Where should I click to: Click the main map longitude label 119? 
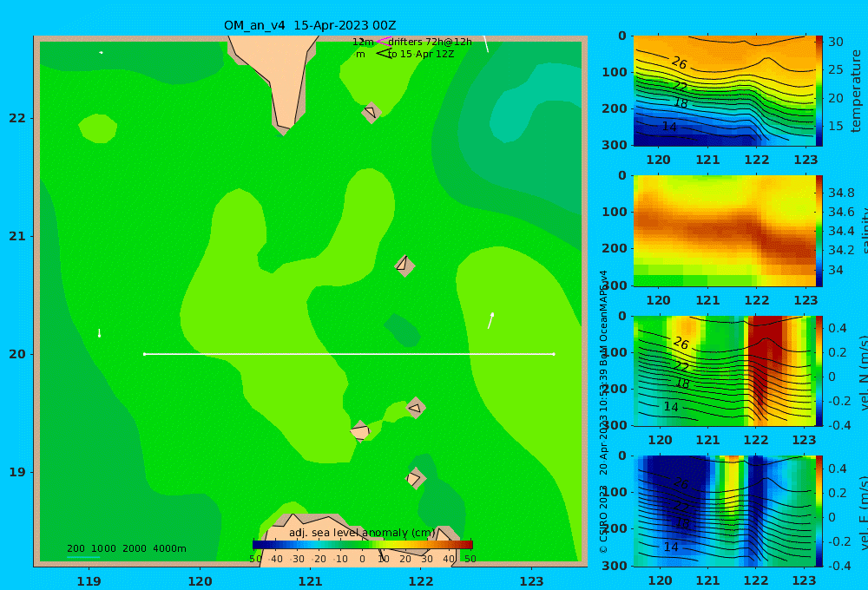coord(89,581)
